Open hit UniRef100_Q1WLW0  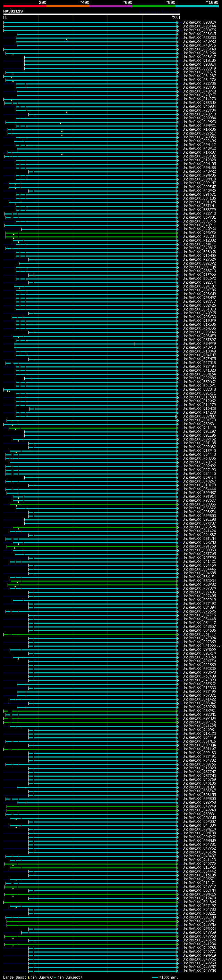coord(199,60)
